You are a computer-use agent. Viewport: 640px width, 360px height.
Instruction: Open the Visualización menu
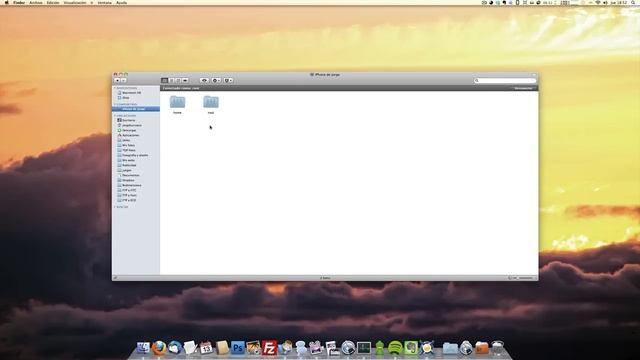pos(75,2)
